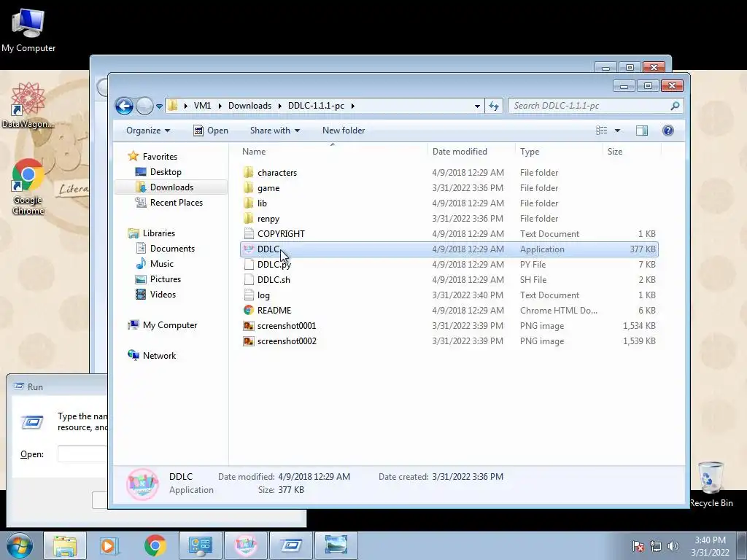Click the volume speaker tray icon
The height and width of the screenshot is (560, 747).
click(673, 546)
